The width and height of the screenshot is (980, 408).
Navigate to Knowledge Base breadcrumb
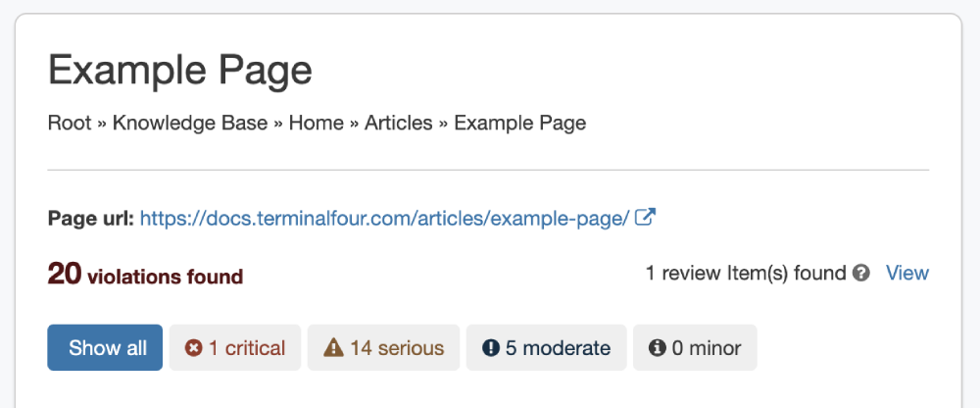(189, 123)
